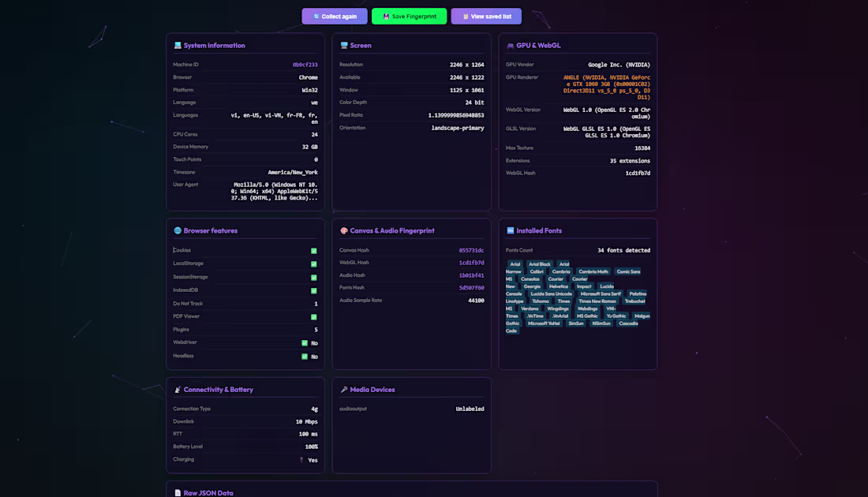This screenshot has width=868, height=497.
Task: Select the Times New Roman font tag
Action: click(597, 301)
